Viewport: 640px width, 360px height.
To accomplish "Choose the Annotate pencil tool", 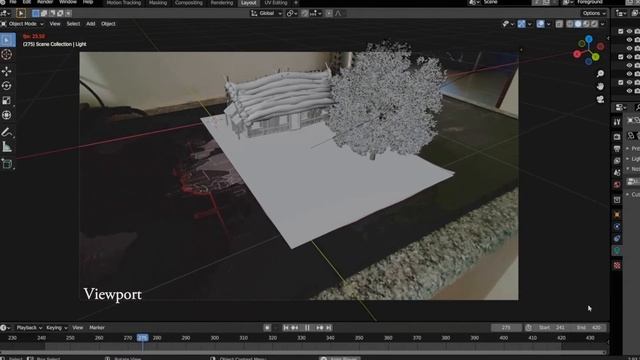I will [7, 132].
